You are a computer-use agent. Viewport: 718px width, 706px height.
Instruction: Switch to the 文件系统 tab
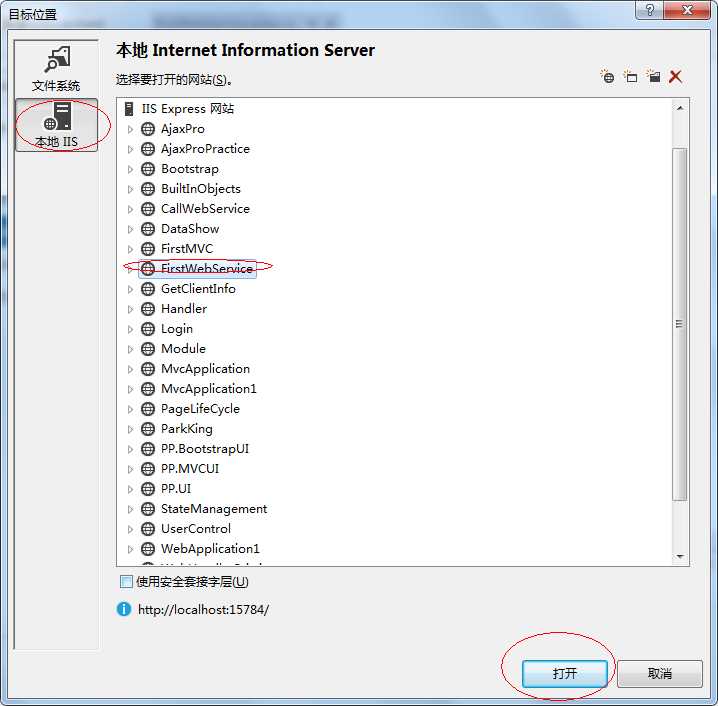click(56, 69)
